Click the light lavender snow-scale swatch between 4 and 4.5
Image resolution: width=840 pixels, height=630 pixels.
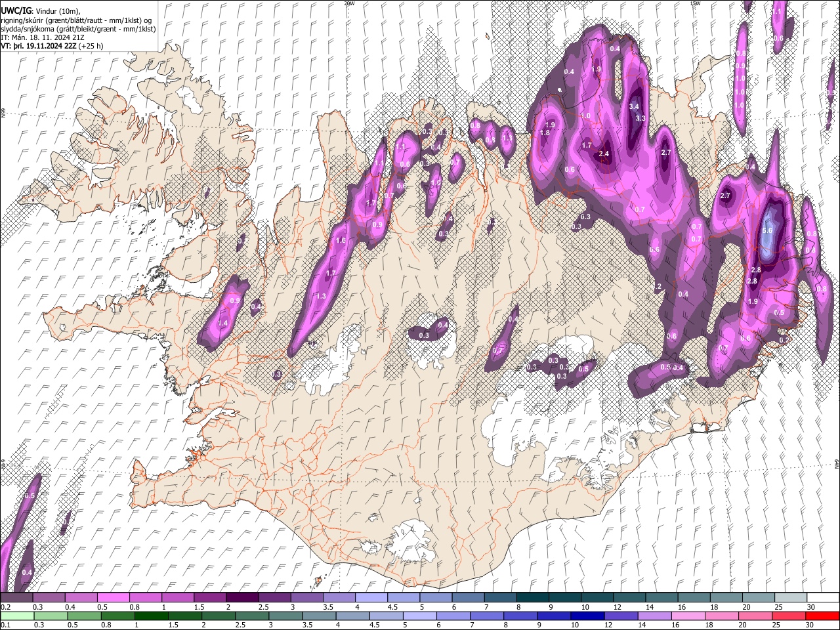pos(371,598)
